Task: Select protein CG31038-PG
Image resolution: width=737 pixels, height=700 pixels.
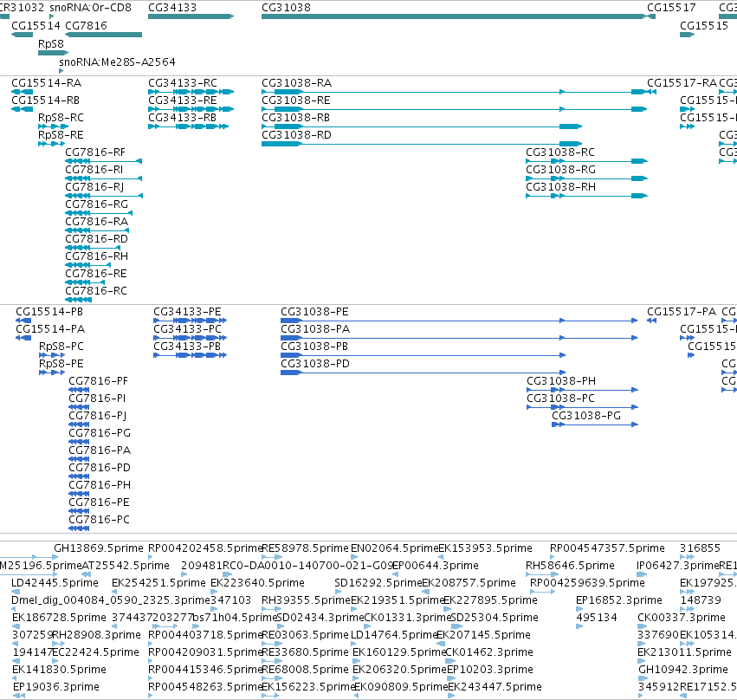Action: pyautogui.click(x=586, y=416)
